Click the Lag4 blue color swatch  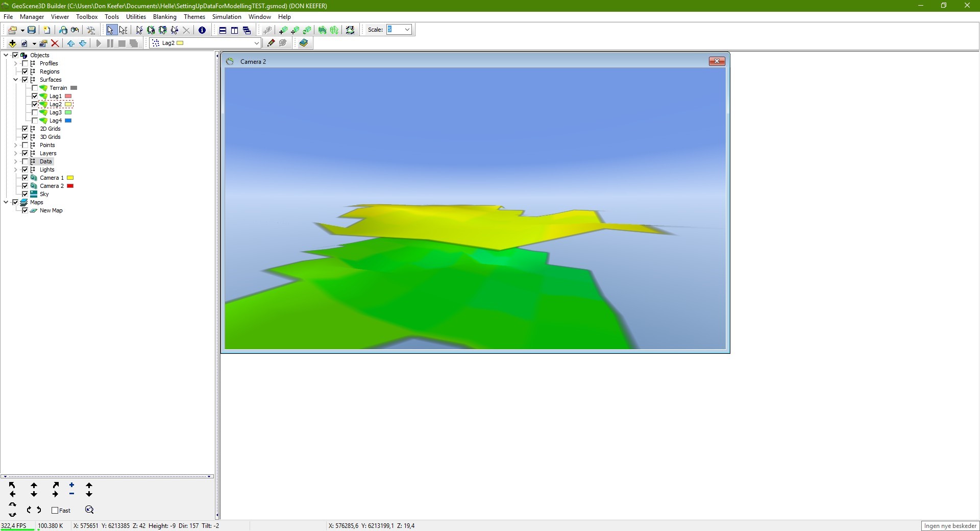pos(68,120)
